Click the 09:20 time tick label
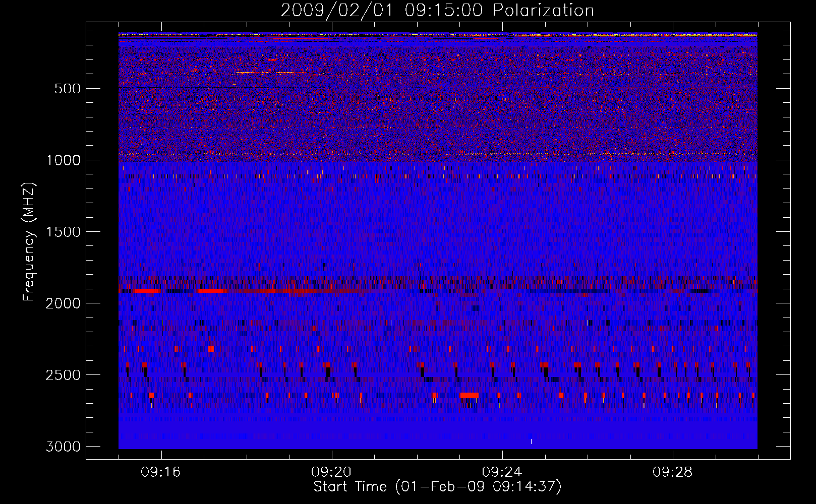 (331, 472)
